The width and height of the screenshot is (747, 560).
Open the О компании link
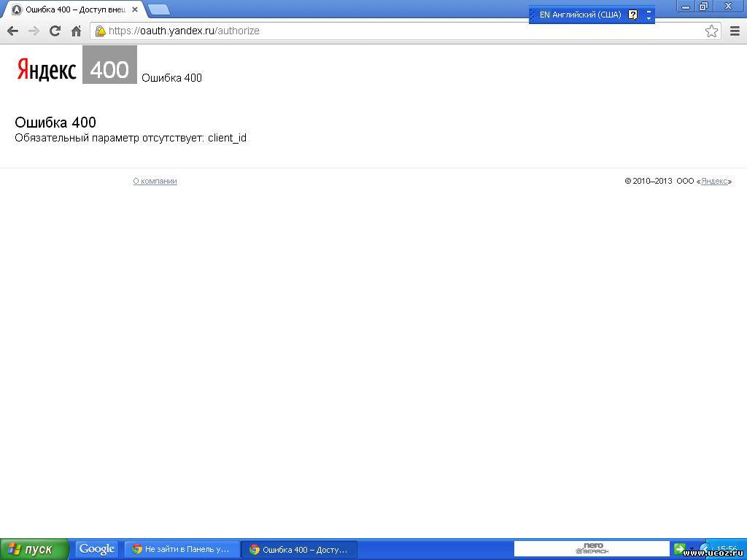point(155,181)
